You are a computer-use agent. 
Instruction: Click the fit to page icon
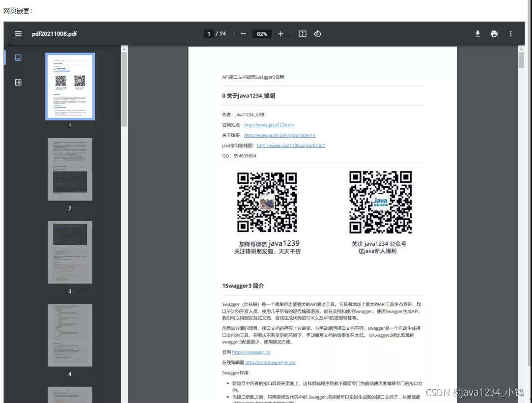(x=302, y=33)
